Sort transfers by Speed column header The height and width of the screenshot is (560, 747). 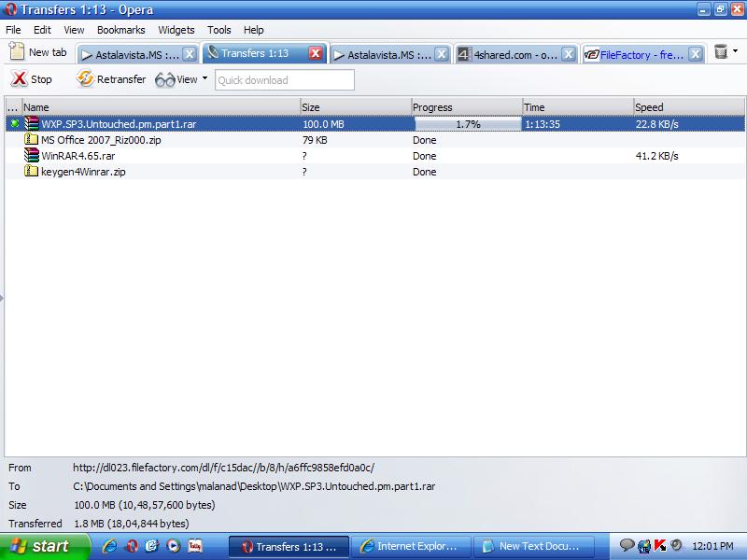coord(686,107)
